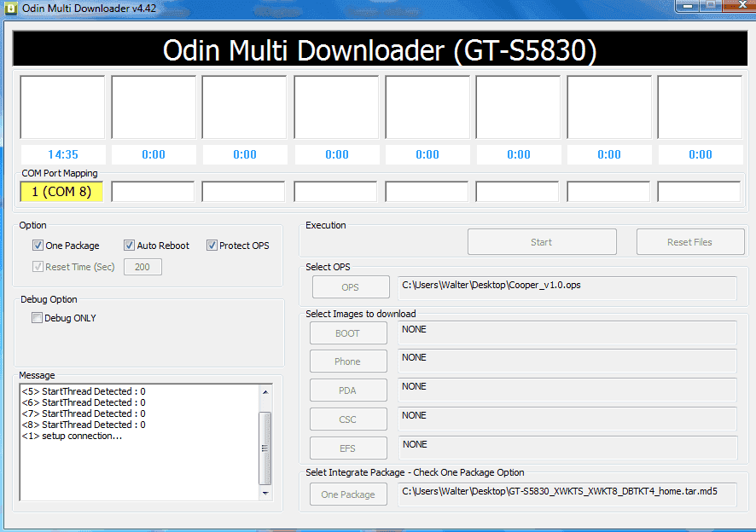Select the yellow 1 (COM 8) port box
Screen dimensions: 756x532
tap(61, 192)
